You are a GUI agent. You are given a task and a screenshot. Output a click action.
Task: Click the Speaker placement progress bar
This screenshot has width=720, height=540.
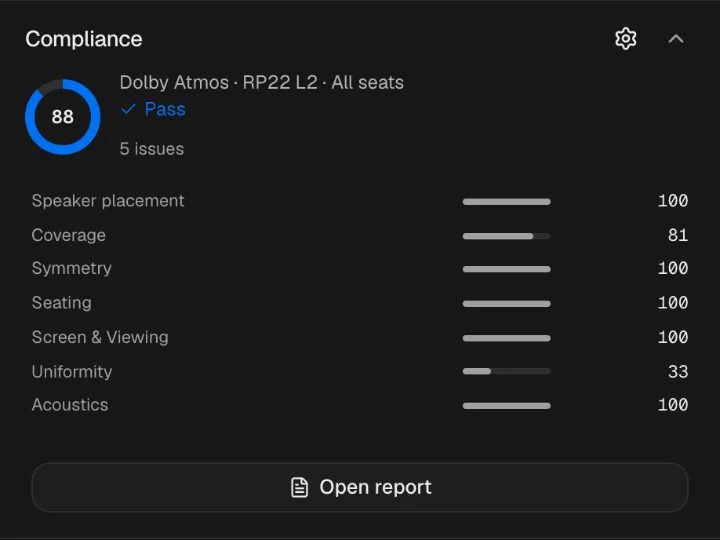click(506, 202)
